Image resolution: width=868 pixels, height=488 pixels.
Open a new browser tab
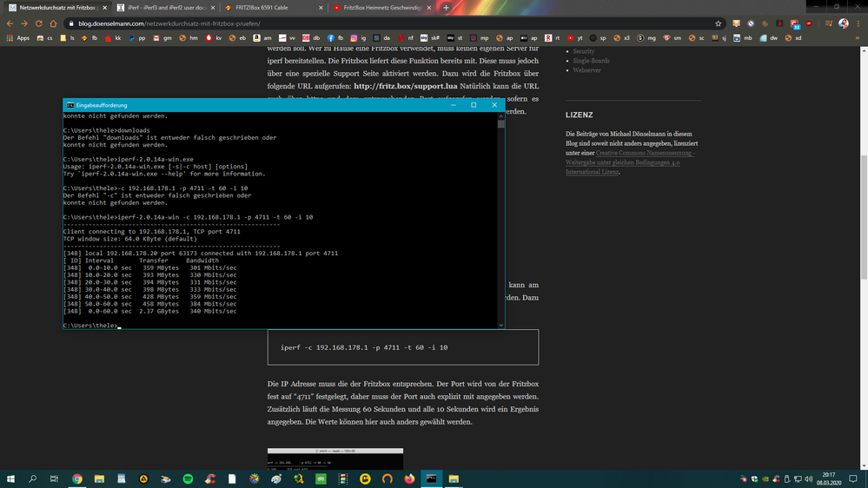point(447,8)
